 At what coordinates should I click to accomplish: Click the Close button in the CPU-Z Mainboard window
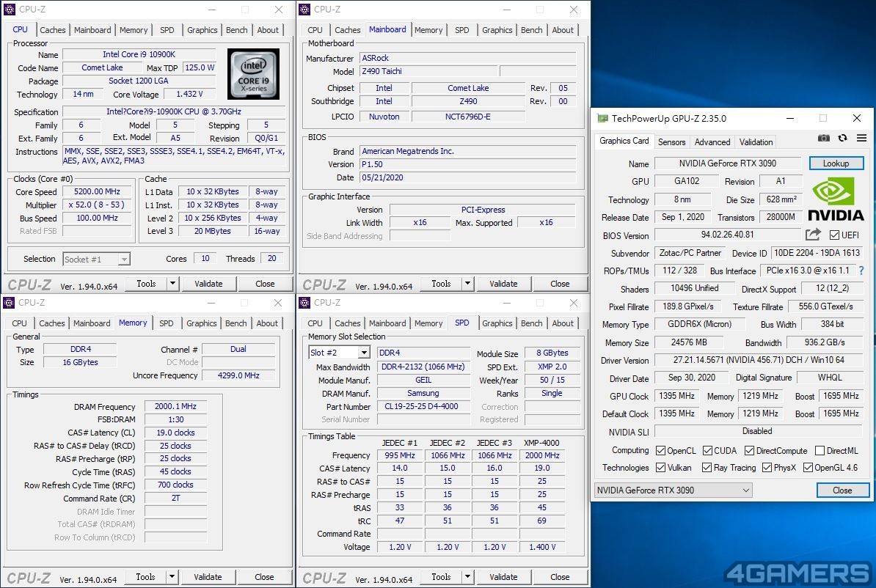(560, 284)
